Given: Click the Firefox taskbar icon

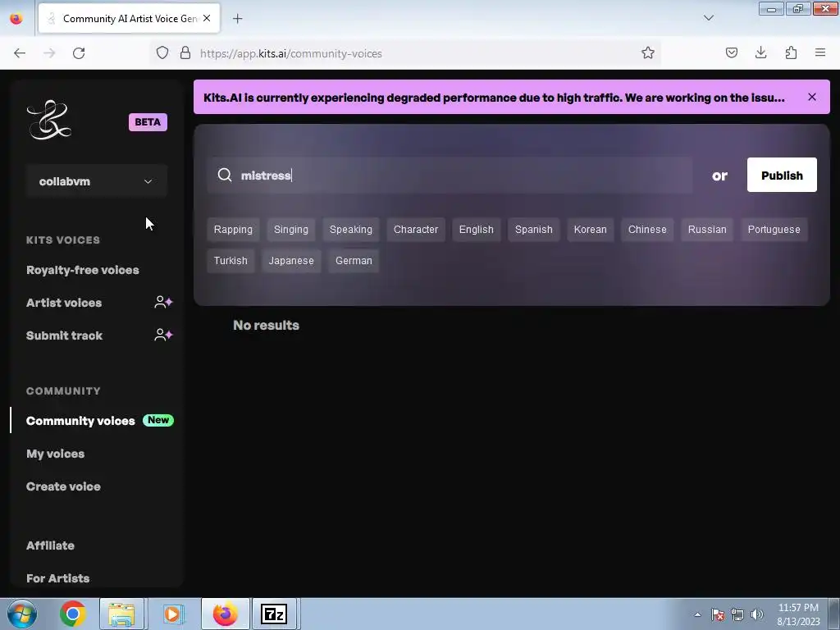Looking at the screenshot, I should point(226,614).
